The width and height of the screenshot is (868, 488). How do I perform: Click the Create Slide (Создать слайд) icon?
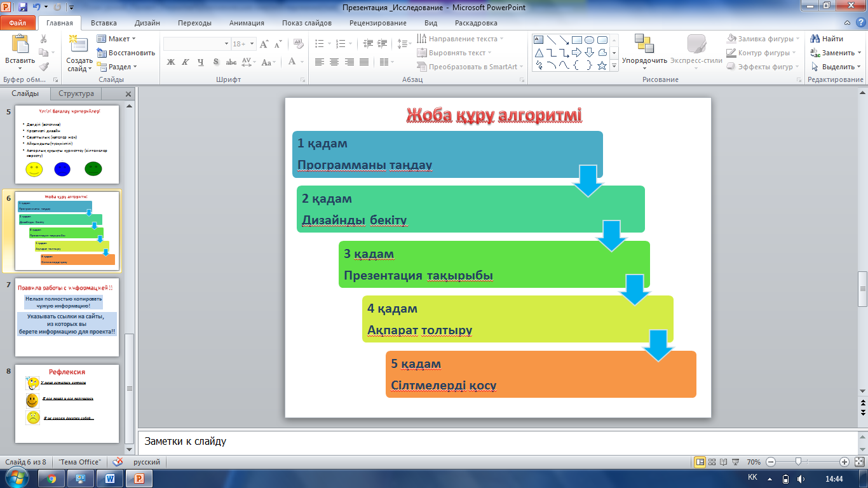tap(78, 43)
